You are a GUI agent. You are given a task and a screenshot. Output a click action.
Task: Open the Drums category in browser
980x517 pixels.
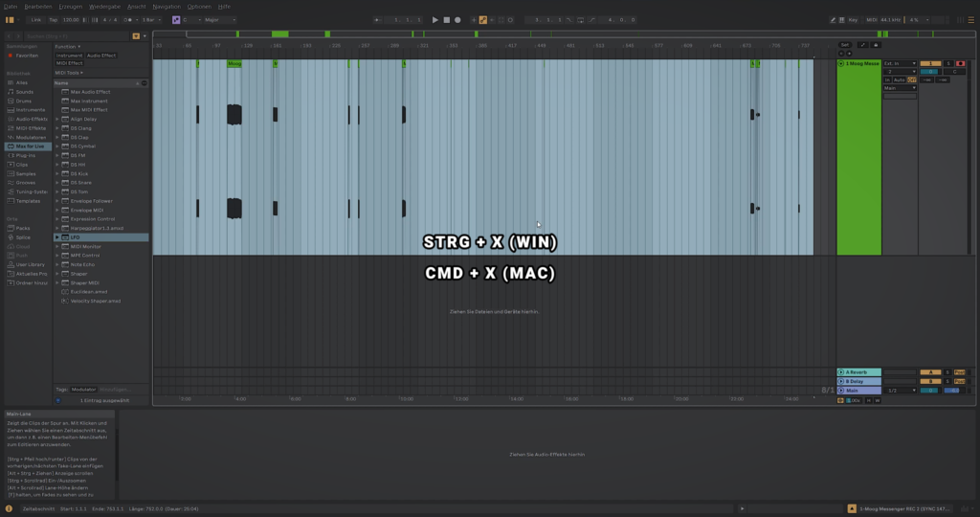tap(25, 101)
